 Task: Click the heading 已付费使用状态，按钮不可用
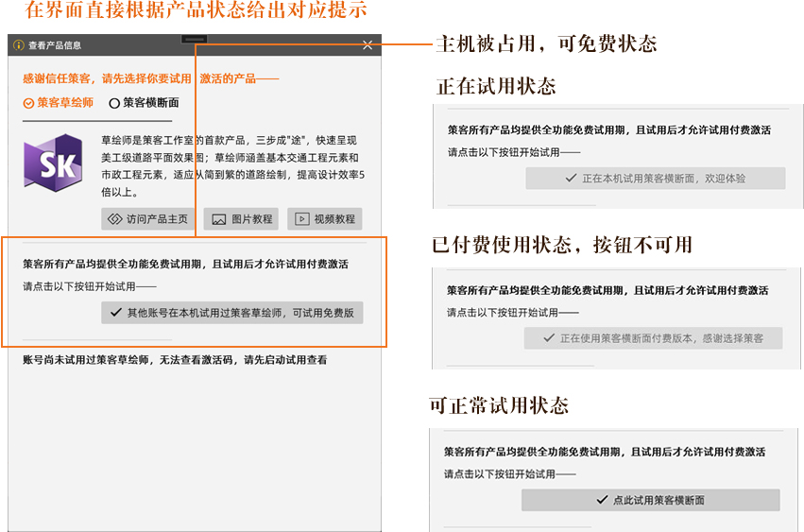coord(562,245)
